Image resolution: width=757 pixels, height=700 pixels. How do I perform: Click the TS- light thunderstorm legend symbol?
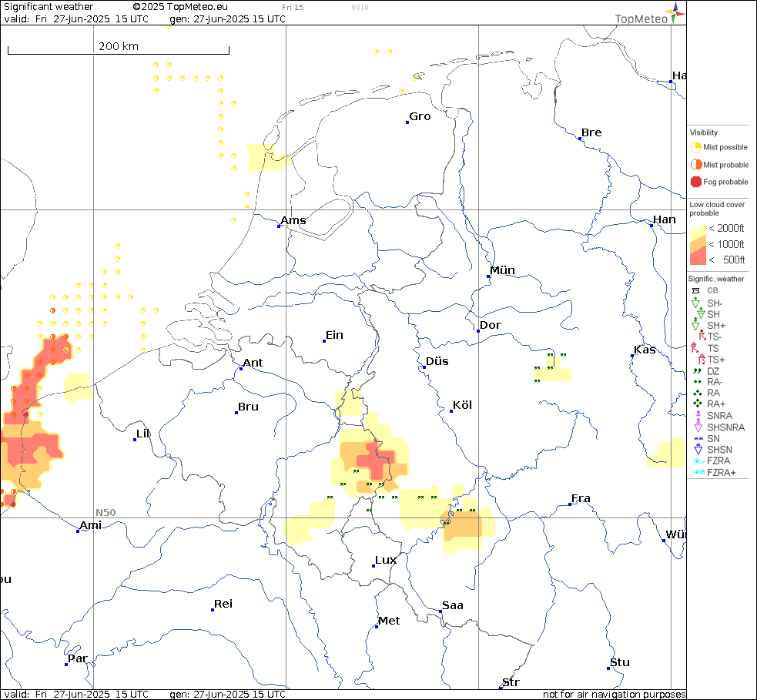(x=702, y=336)
